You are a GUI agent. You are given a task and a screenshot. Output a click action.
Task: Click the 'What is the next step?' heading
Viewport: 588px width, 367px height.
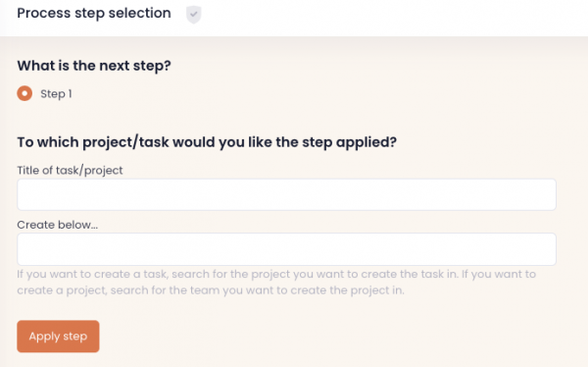tap(94, 66)
